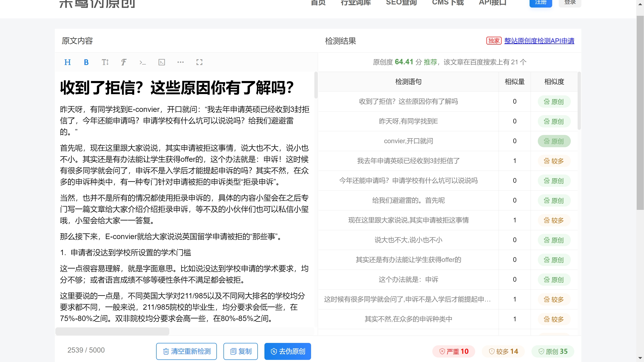The width and height of the screenshot is (644, 362).
Task: Insert code block with the terminal icon
Action: click(162, 62)
